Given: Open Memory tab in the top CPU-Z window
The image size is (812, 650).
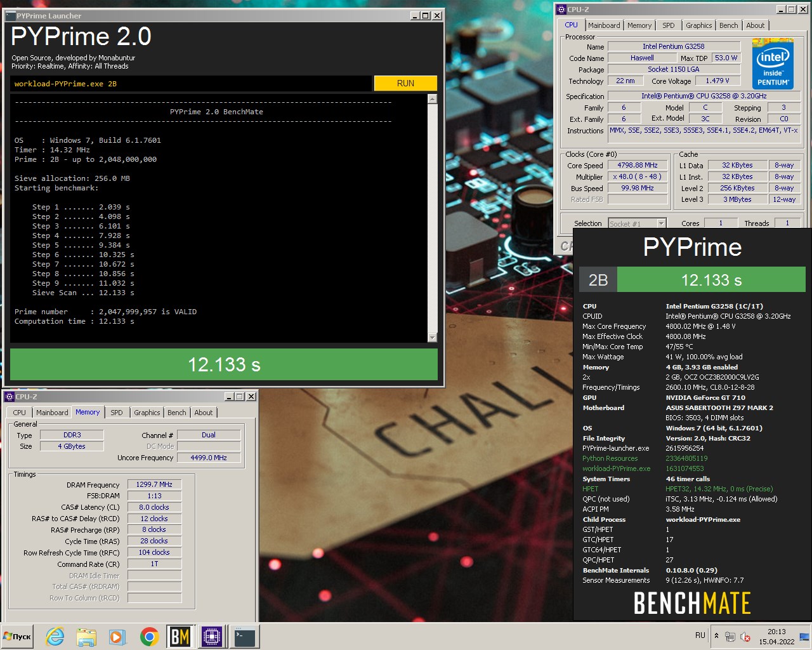Looking at the screenshot, I should 639,25.
